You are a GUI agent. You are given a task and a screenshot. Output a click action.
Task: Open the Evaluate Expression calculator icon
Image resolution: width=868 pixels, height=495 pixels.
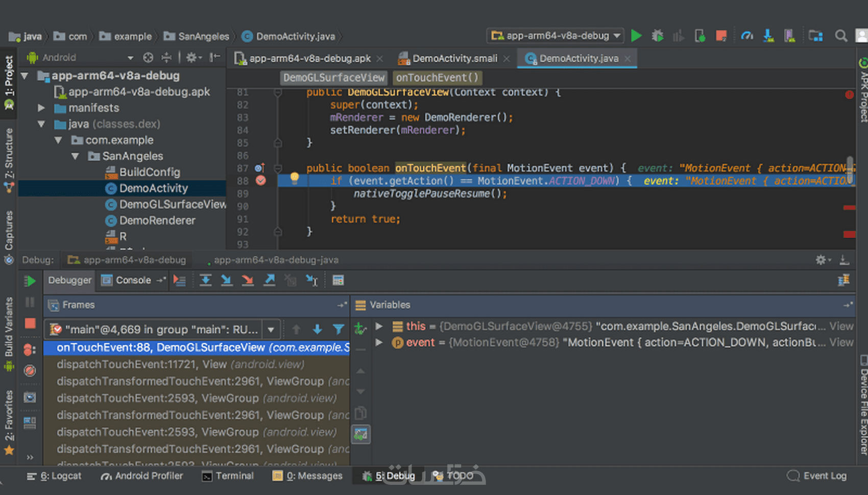pos(337,280)
